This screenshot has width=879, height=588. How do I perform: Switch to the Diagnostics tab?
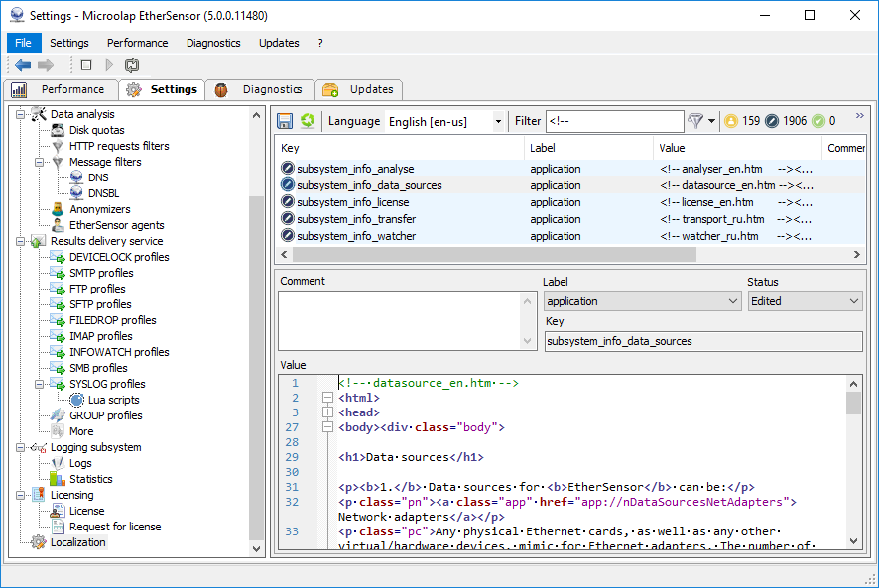260,89
